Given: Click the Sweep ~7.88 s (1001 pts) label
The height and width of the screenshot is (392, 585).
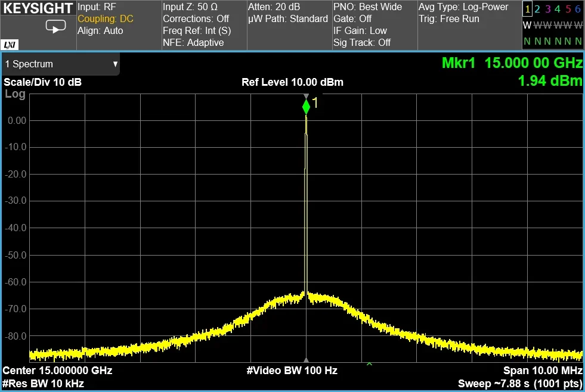Looking at the screenshot, I should [x=520, y=384].
